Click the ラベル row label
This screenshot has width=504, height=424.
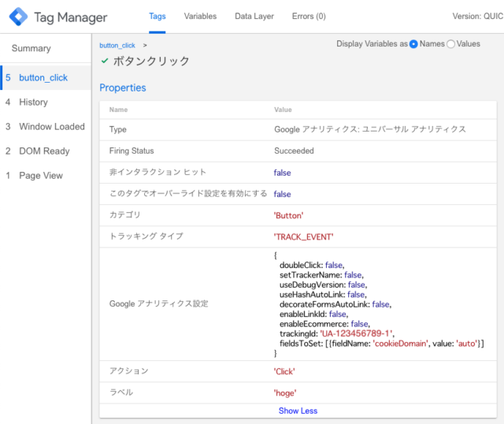[121, 392]
